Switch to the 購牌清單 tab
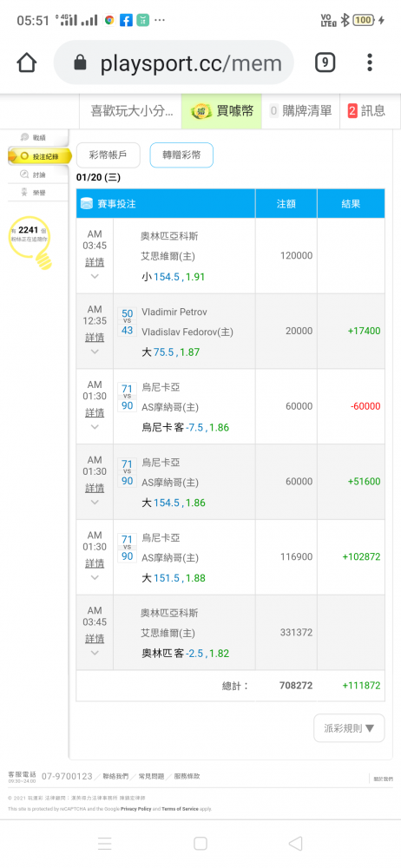 tap(301, 111)
